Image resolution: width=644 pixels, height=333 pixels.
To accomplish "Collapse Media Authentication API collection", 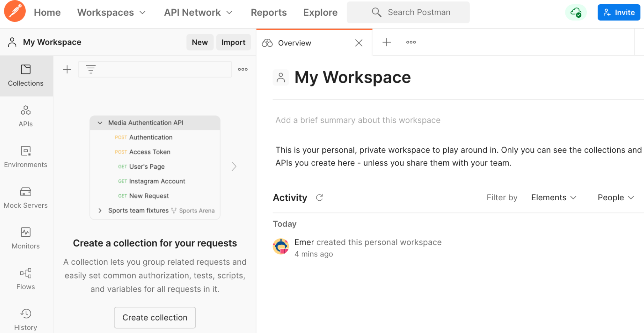I will pyautogui.click(x=100, y=123).
